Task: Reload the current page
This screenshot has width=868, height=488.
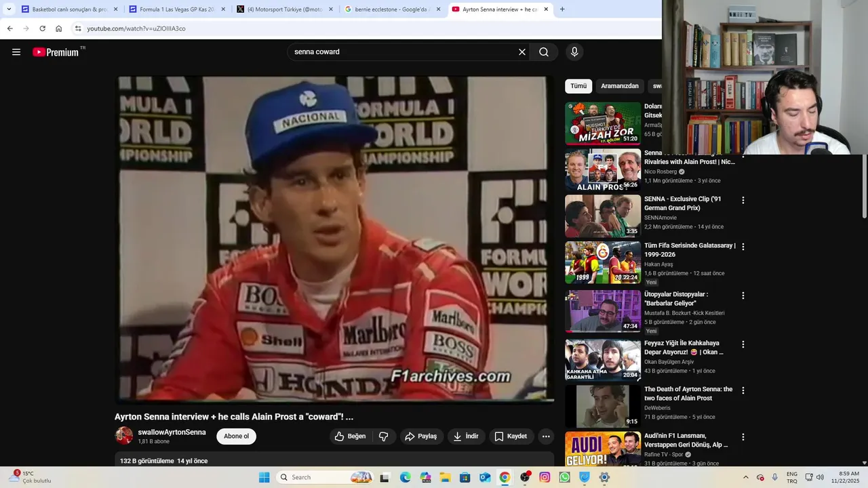Action: pos(42,28)
